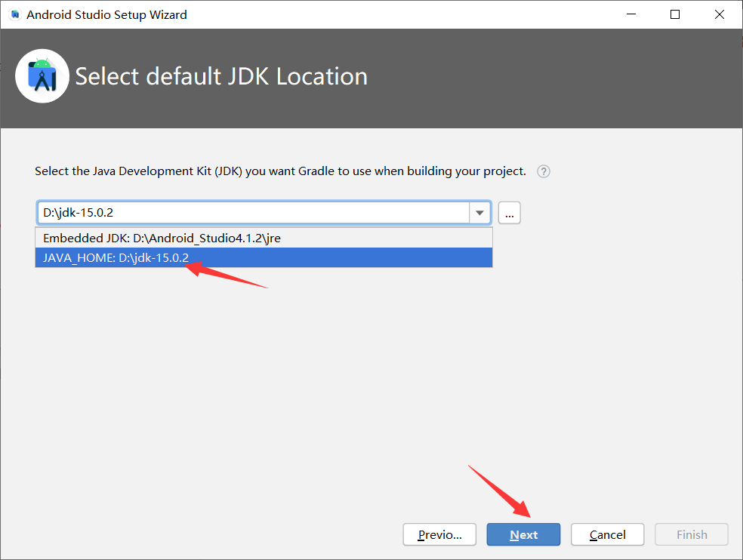Click the Android Studio logo icon in header

42,75
